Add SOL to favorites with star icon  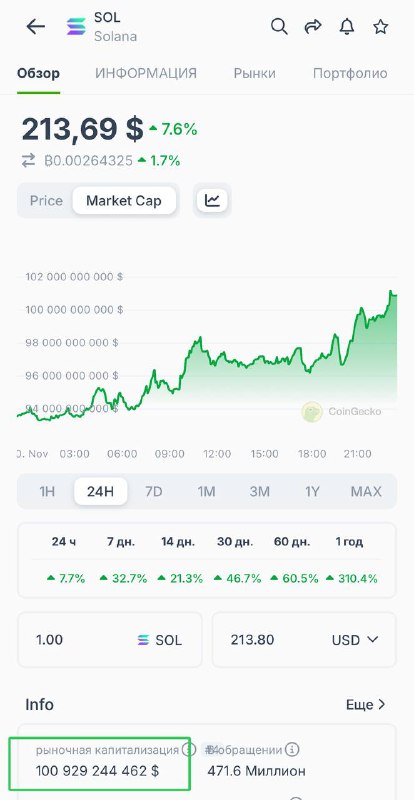[x=380, y=26]
